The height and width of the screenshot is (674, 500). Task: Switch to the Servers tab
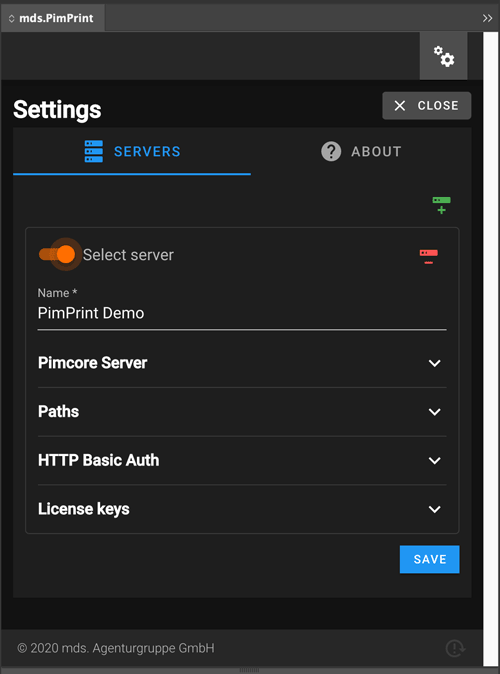132,151
